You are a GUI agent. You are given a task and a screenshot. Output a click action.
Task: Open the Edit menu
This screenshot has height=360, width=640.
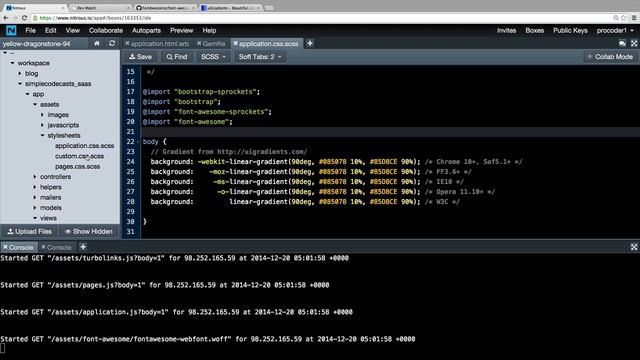coord(51,31)
